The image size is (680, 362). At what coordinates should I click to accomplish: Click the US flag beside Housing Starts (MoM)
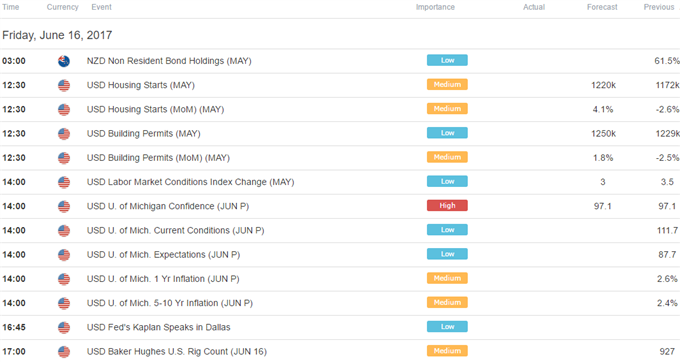point(64,110)
